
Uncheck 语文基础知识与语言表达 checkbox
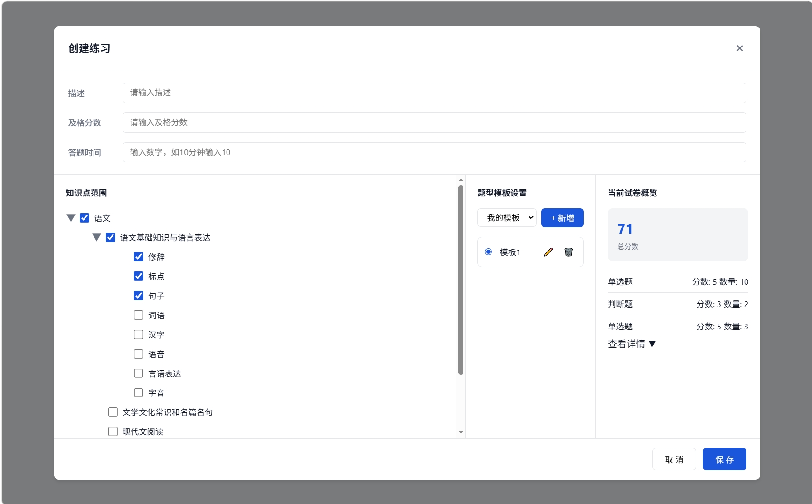pyautogui.click(x=111, y=237)
